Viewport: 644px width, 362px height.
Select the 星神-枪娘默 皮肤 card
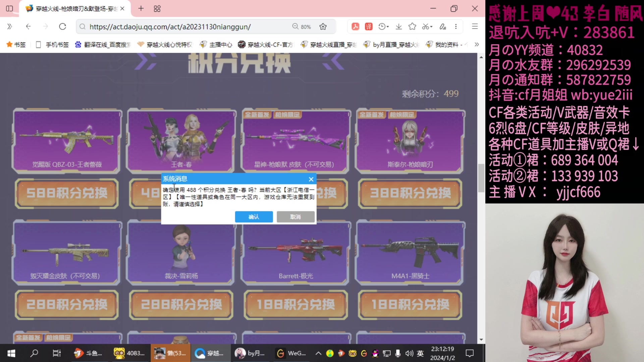tap(296, 141)
